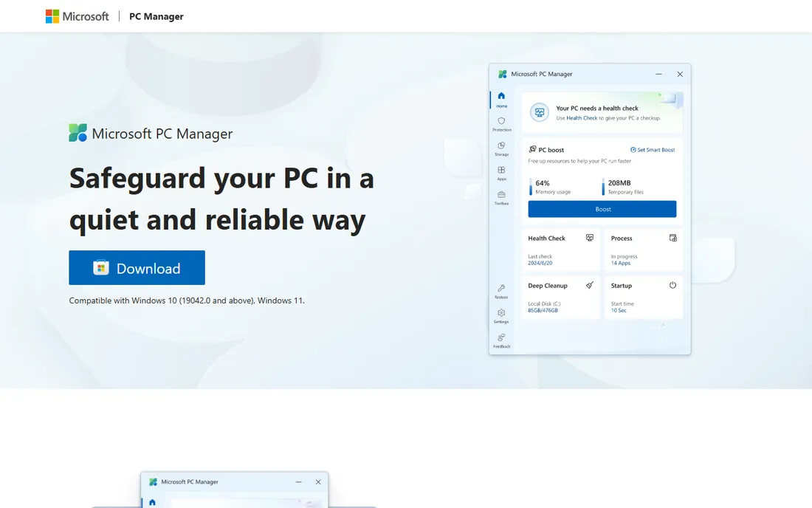
Task: Click the Boost button
Action: pyautogui.click(x=602, y=209)
